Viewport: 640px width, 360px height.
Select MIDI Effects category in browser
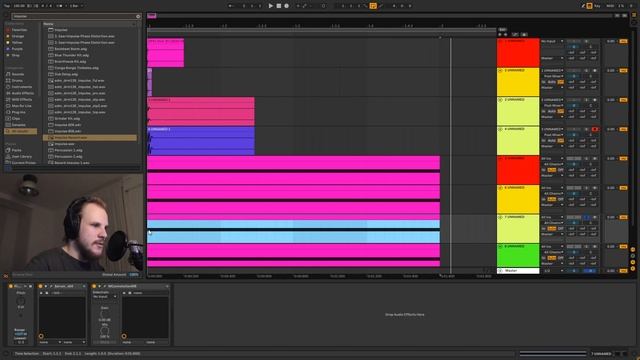coord(22,100)
